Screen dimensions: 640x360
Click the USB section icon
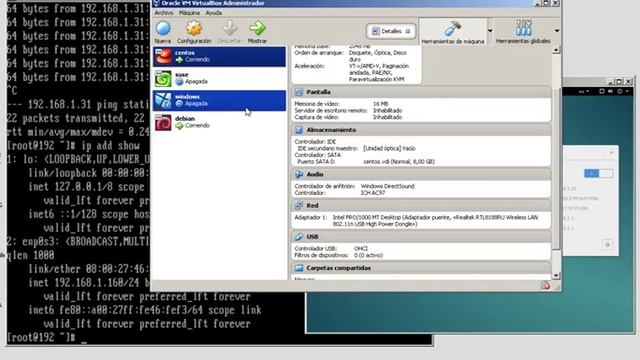(x=299, y=237)
